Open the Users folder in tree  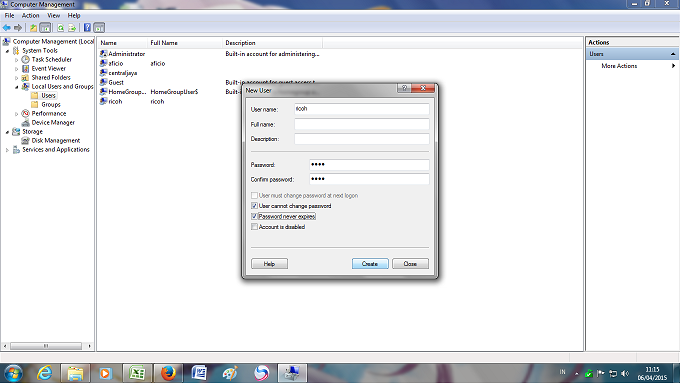48,96
